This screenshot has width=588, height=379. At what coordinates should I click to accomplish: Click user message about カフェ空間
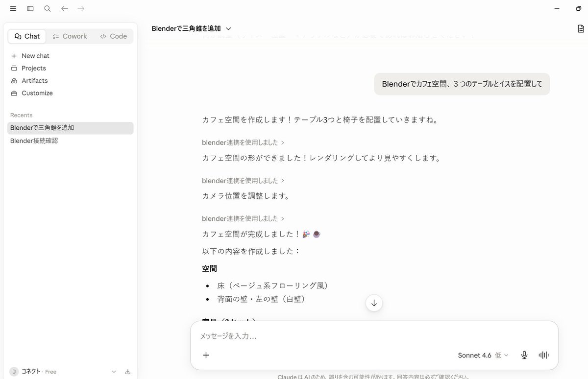(x=462, y=84)
